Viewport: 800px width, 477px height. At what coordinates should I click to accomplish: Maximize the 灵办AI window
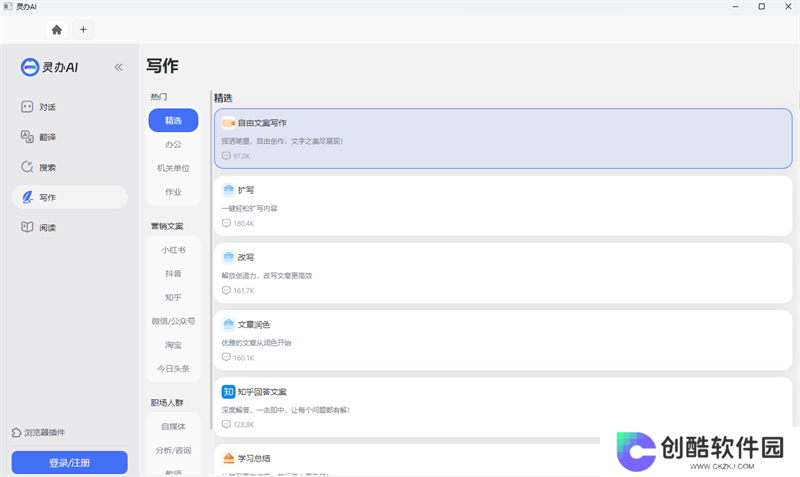click(x=762, y=7)
